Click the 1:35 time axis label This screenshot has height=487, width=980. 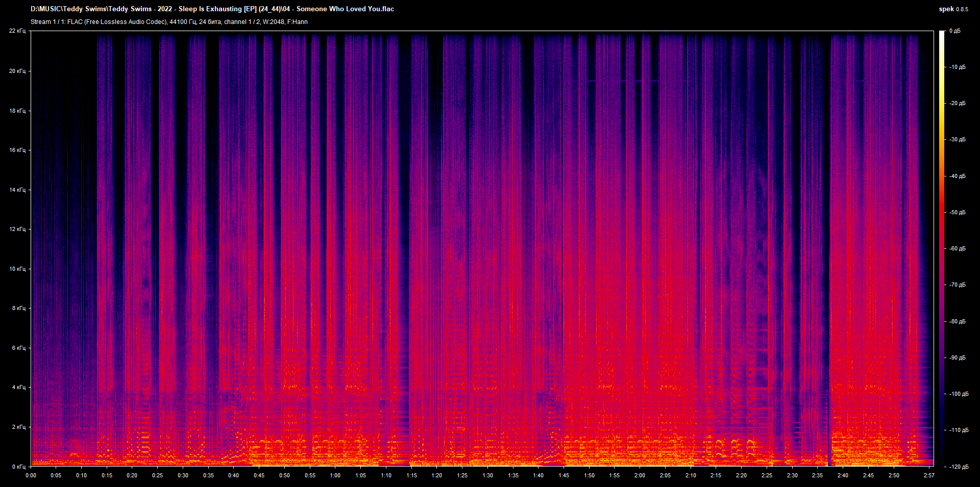pyautogui.click(x=513, y=475)
